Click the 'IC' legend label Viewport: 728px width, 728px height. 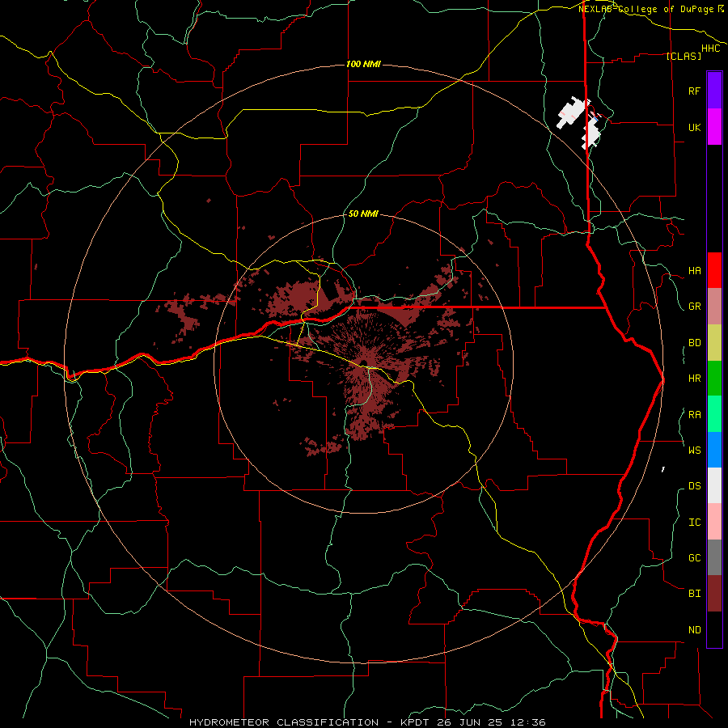(x=694, y=523)
